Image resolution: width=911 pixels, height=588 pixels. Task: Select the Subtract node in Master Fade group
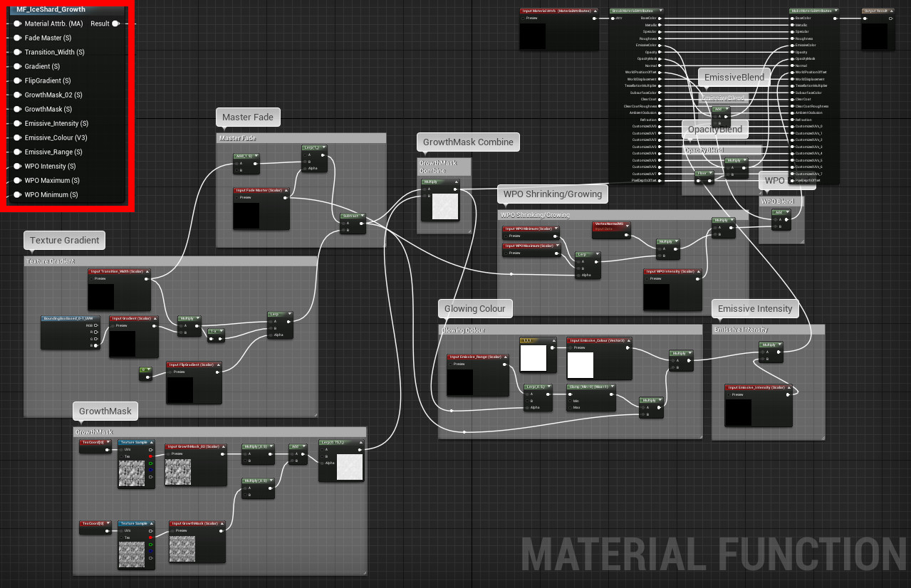[x=353, y=216]
